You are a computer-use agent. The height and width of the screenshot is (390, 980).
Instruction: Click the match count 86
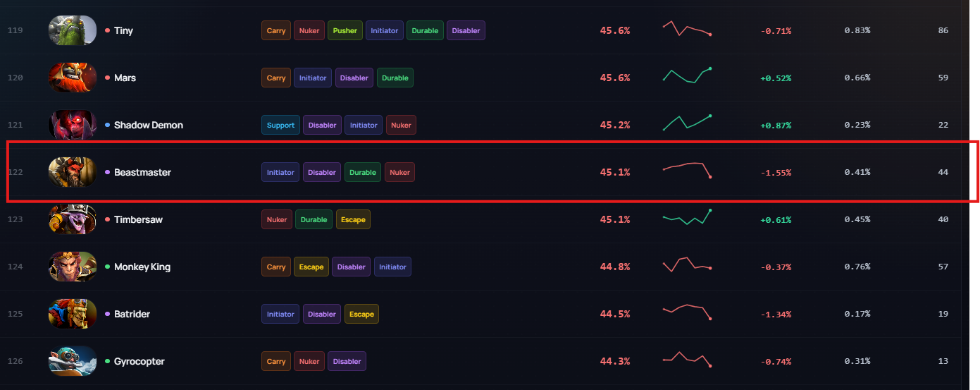pos(943,30)
